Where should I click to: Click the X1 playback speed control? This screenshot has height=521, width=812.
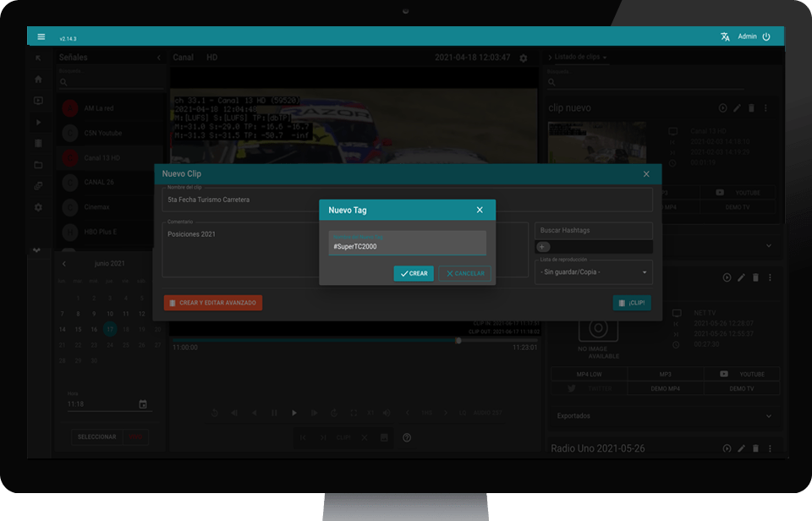click(x=370, y=413)
